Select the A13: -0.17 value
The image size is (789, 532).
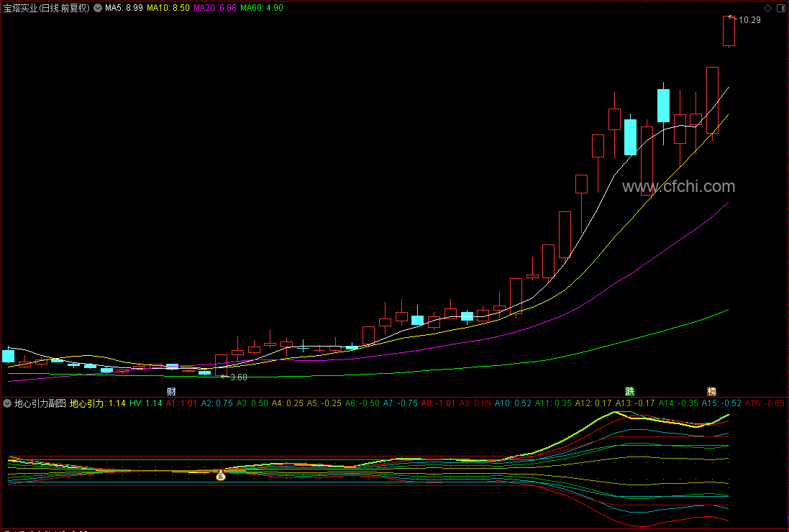pos(635,403)
